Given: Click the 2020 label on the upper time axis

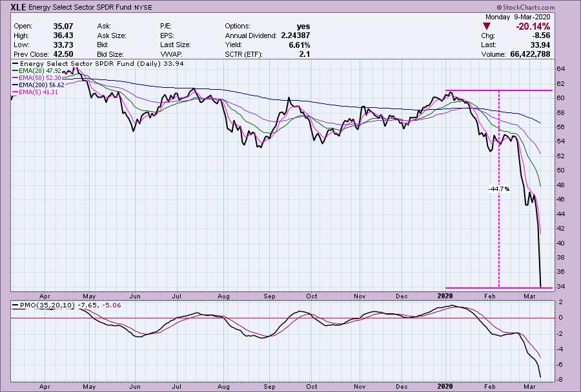Looking at the screenshot, I should (x=445, y=296).
